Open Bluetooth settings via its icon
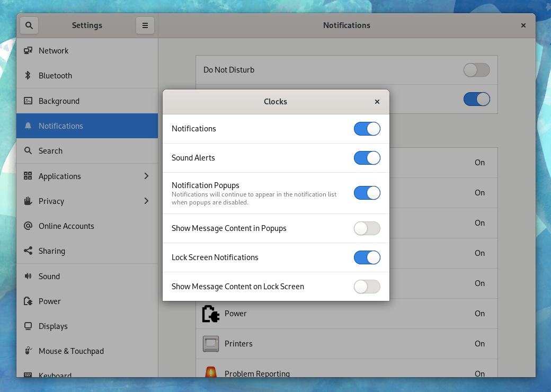The width and height of the screenshot is (551, 392). [x=28, y=75]
